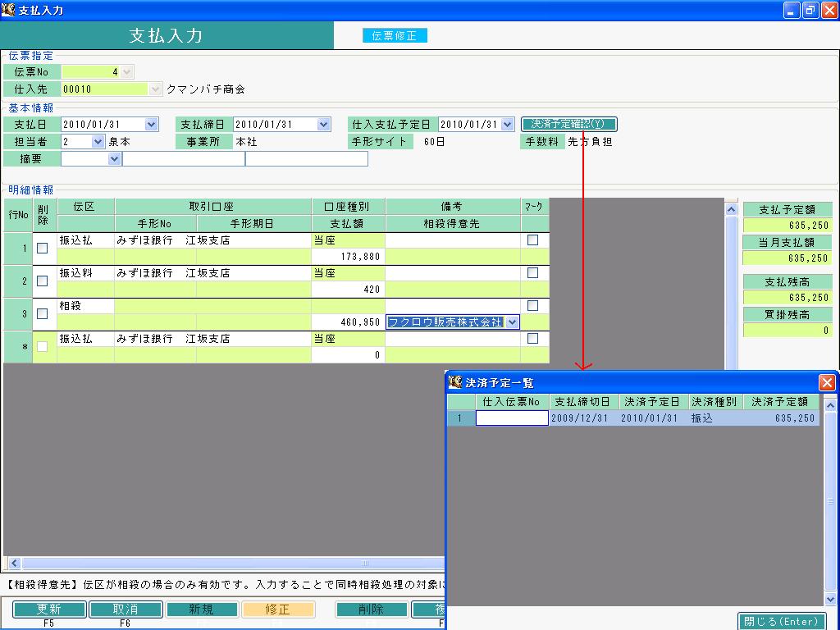Screen dimensions: 840x630
Task: Expand the 担当者 dropdown list
Action: tap(98, 142)
